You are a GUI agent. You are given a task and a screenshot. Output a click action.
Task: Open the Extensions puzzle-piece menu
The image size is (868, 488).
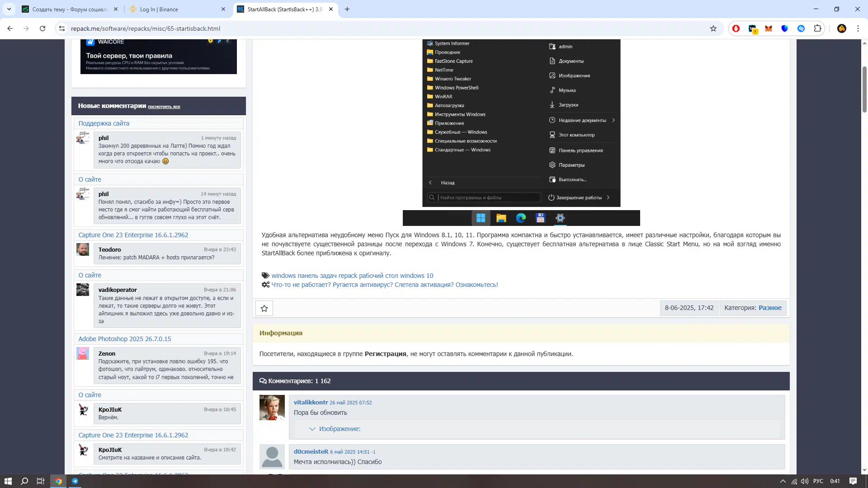(x=817, y=28)
